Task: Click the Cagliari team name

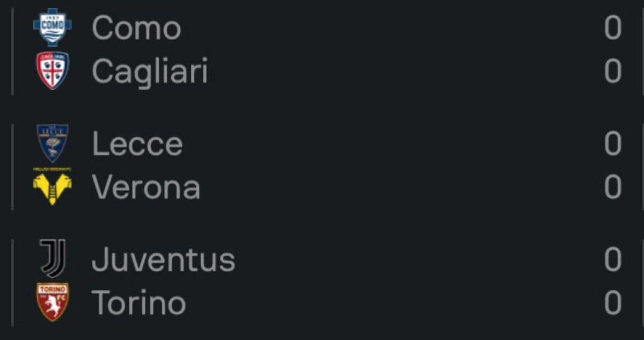Action: (150, 71)
